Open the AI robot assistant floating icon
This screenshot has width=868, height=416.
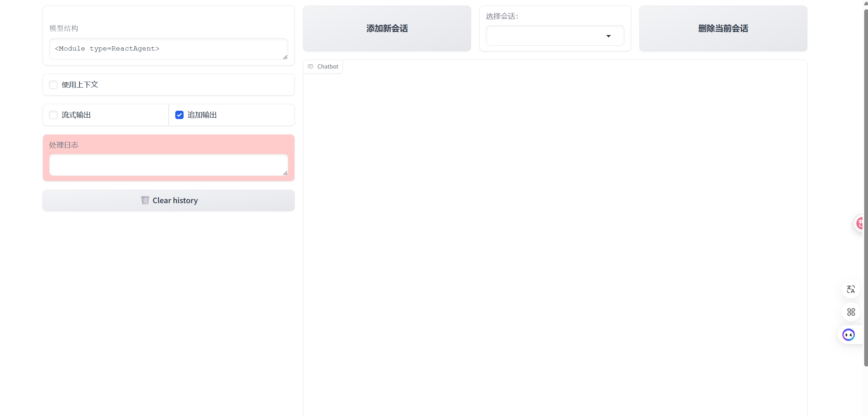click(x=849, y=334)
